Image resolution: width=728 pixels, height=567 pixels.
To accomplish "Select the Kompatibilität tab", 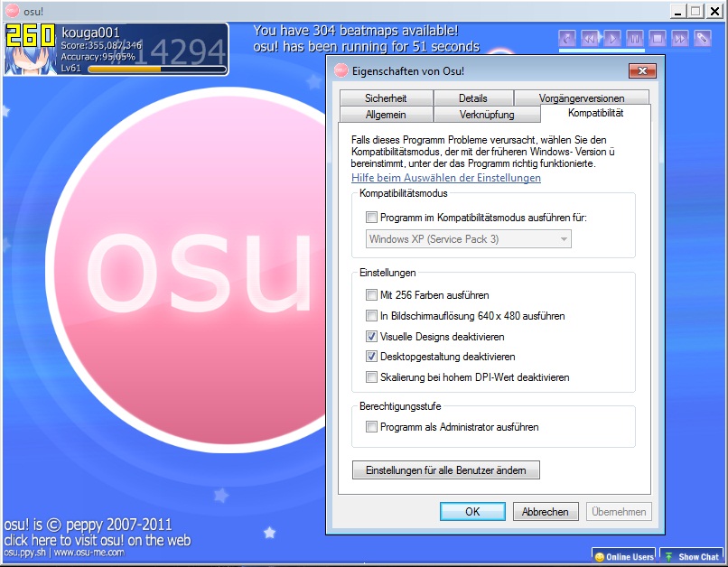I will coord(596,113).
